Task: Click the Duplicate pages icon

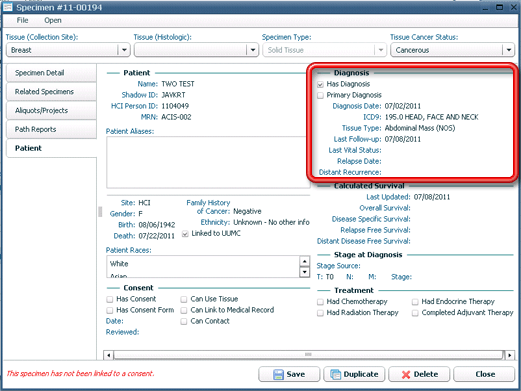Action: click(x=335, y=374)
